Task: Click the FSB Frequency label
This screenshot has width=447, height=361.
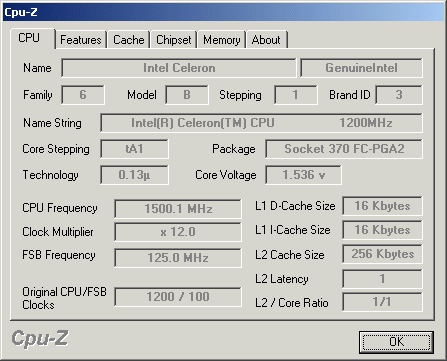Action: pos(59,255)
